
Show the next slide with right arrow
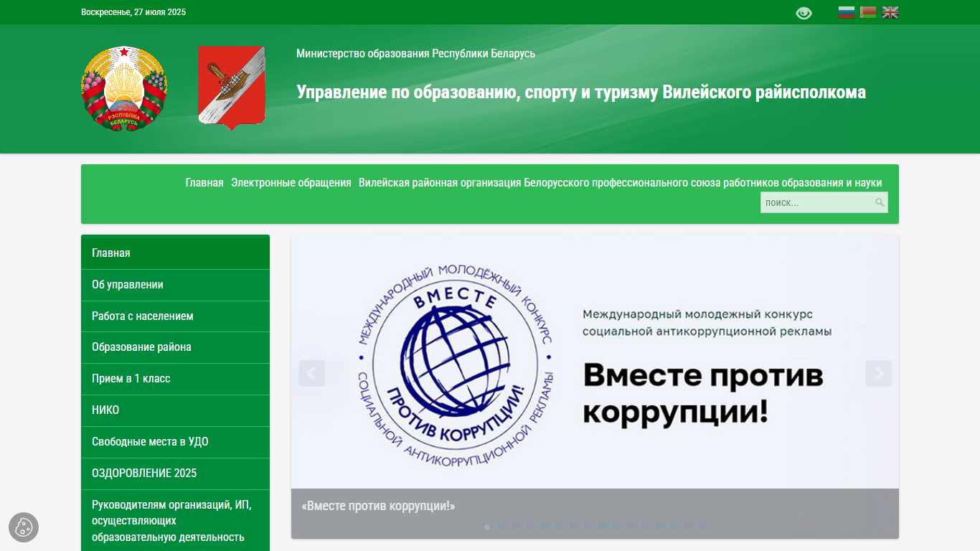(x=878, y=373)
